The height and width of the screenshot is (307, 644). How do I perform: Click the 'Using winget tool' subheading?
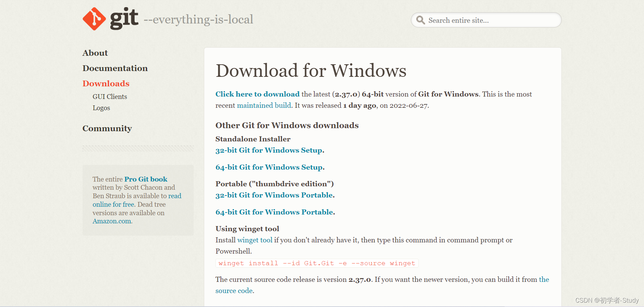(247, 229)
